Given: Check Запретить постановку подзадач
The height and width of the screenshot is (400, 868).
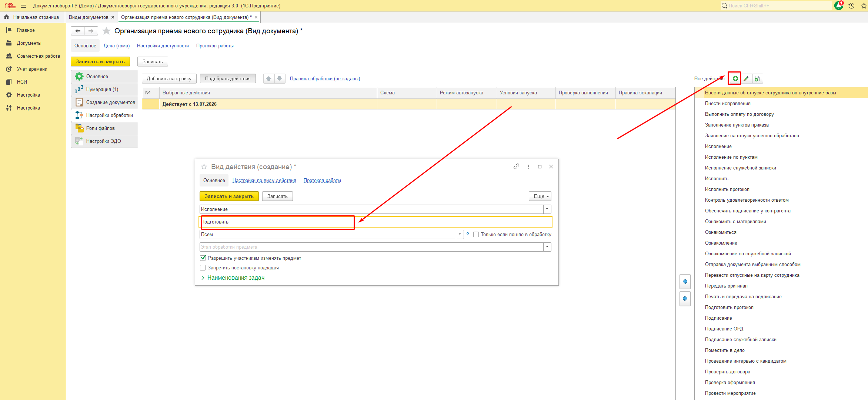Looking at the screenshot, I should pyautogui.click(x=203, y=268).
